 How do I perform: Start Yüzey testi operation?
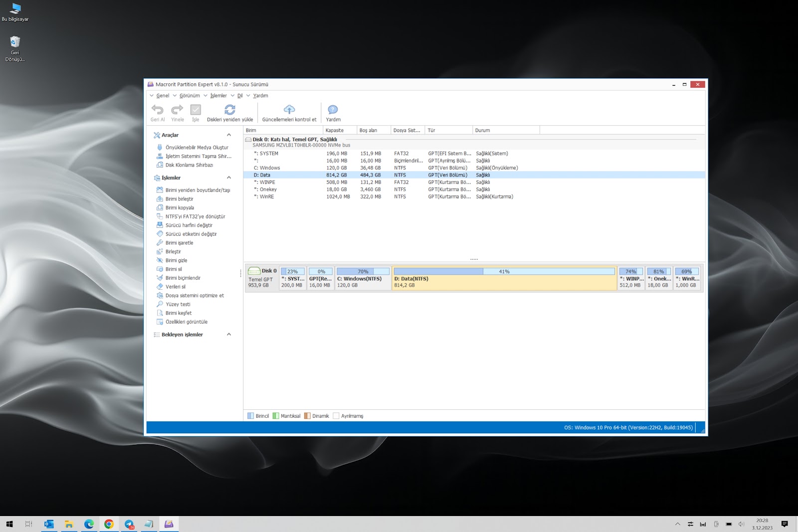pyautogui.click(x=178, y=304)
